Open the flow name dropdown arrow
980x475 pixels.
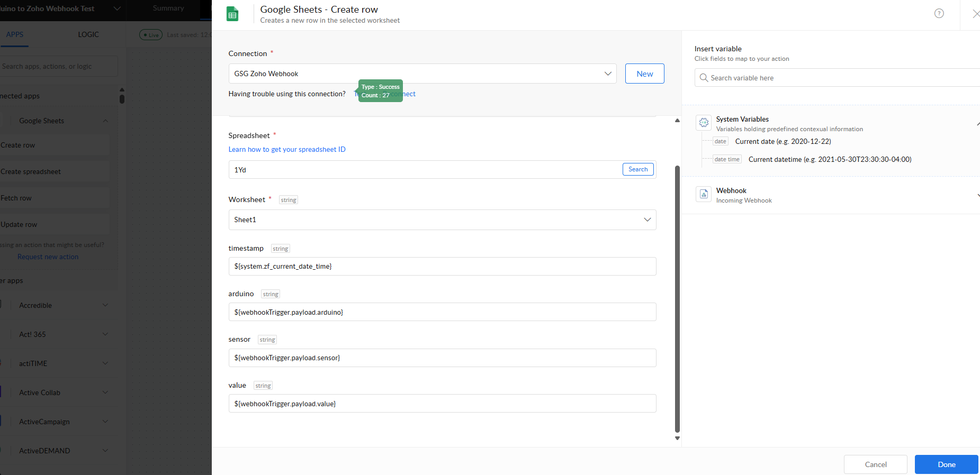[117, 8]
